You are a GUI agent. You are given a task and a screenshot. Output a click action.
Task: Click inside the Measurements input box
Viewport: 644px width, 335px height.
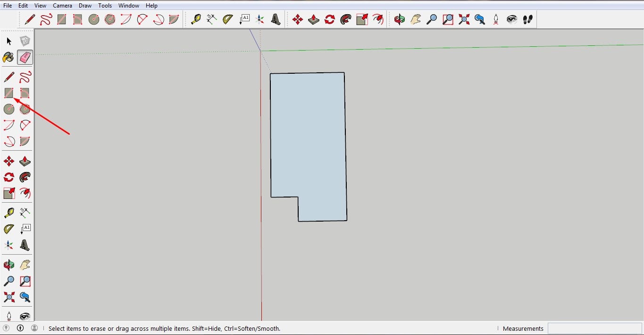(x=594, y=328)
